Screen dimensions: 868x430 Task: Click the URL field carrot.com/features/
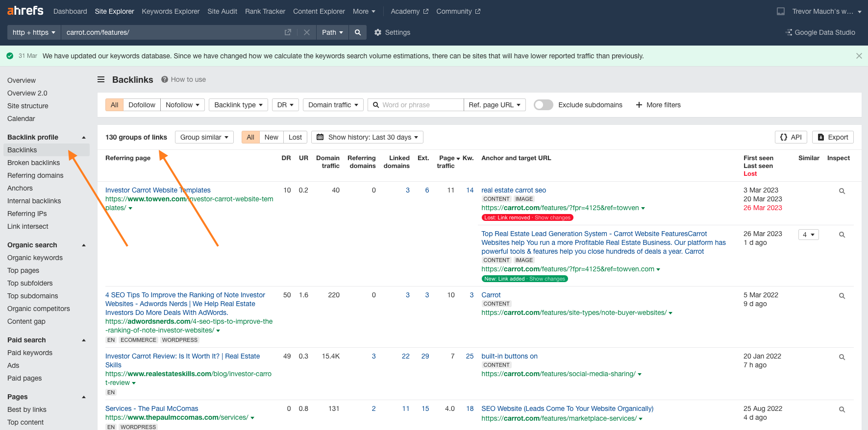[172, 32]
